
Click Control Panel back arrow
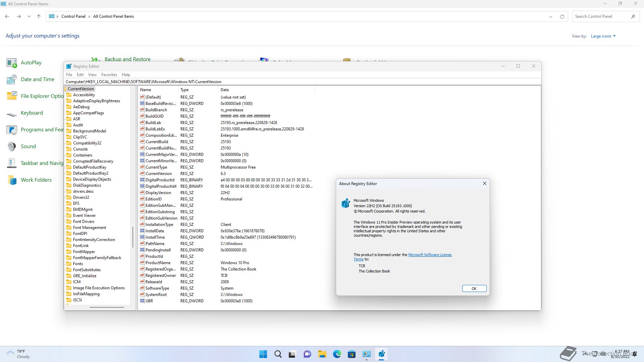click(7, 16)
